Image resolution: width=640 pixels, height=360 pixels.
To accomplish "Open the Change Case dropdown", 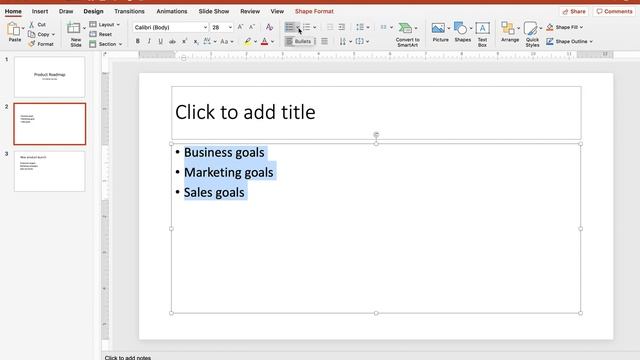I will pos(227,41).
